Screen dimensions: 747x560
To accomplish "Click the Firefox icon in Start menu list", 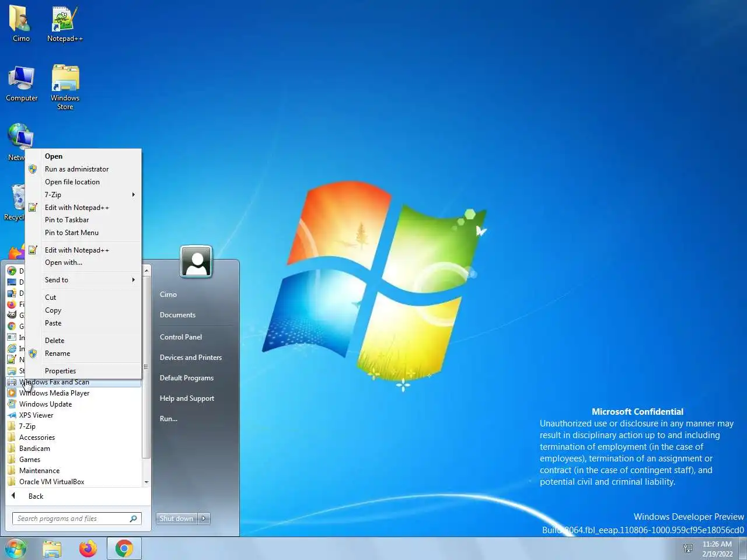I will 12,304.
